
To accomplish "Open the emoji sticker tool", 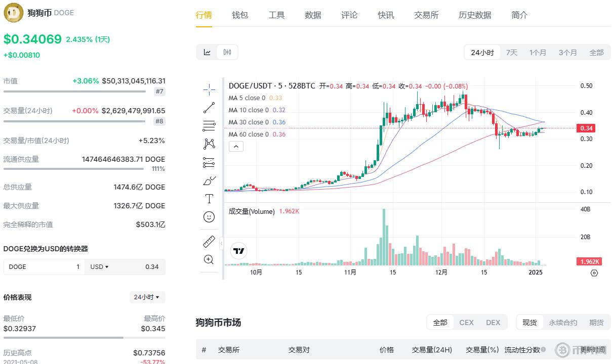I will 209,216.
